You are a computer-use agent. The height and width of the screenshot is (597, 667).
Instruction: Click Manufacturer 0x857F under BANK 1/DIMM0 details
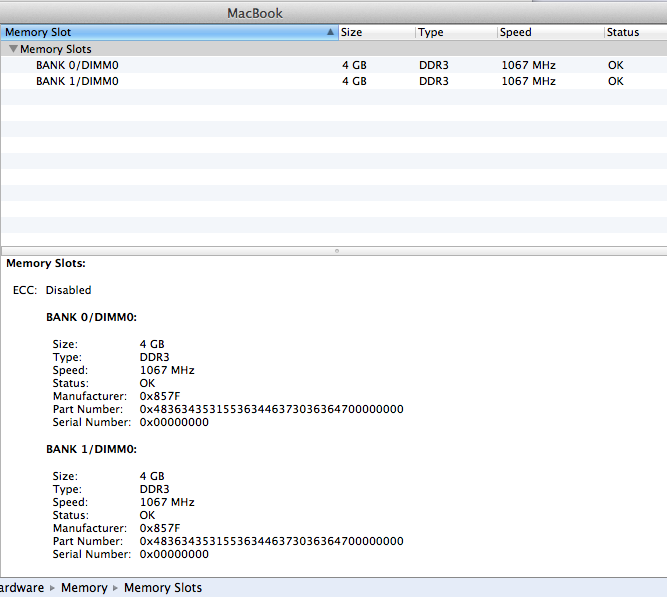[160, 528]
